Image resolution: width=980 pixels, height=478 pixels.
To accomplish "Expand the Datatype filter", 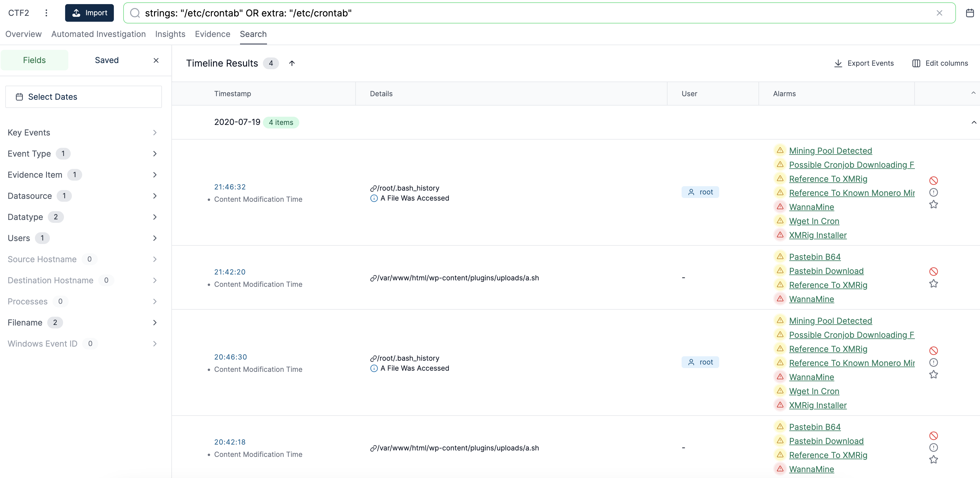I will tap(82, 217).
